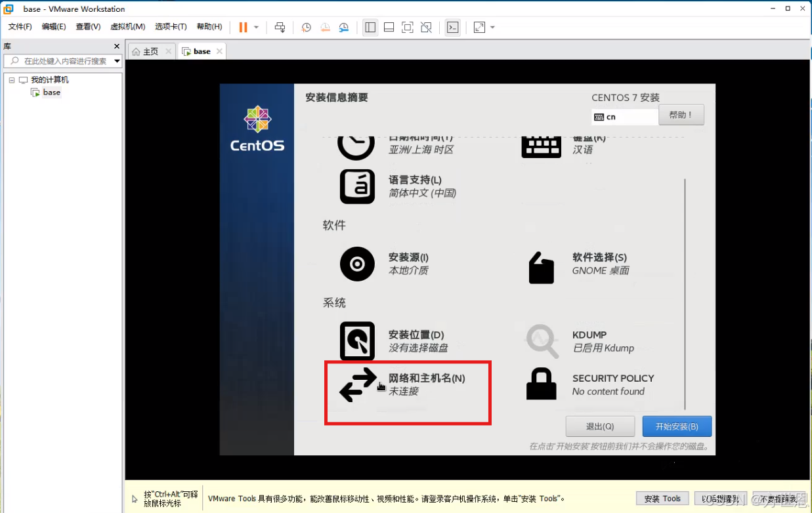Open 网络和主机名(N) arrows icon
Viewport: 812px width, 513px height.
pyautogui.click(x=358, y=385)
